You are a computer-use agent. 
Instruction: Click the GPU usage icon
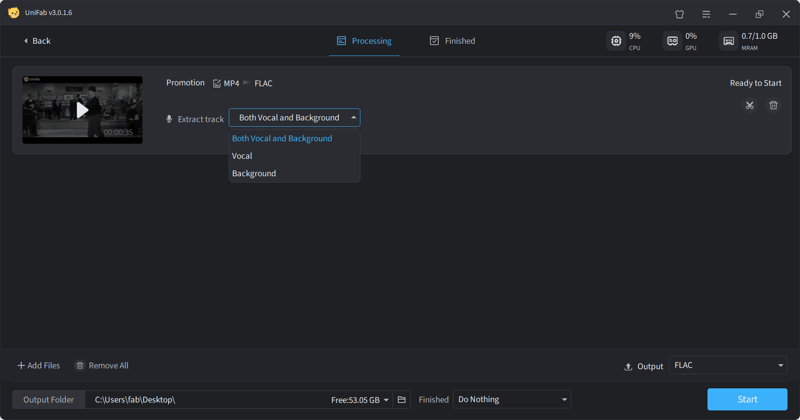(x=672, y=41)
